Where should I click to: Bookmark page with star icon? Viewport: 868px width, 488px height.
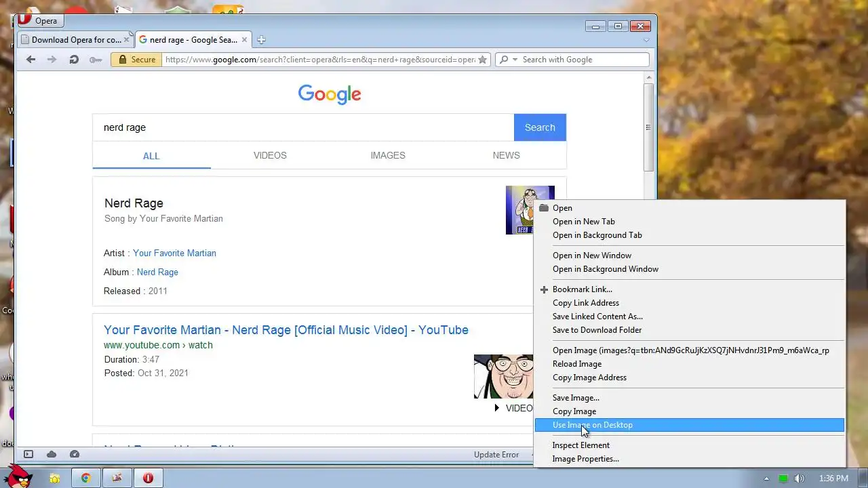click(x=482, y=60)
